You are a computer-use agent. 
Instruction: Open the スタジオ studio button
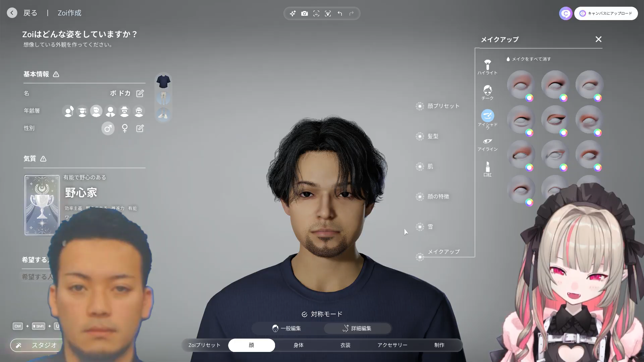pyautogui.click(x=37, y=345)
